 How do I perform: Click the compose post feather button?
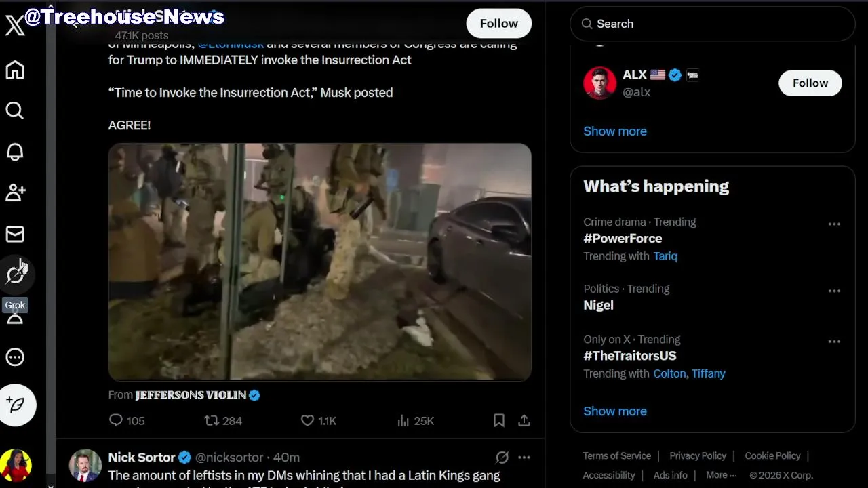coord(17,405)
